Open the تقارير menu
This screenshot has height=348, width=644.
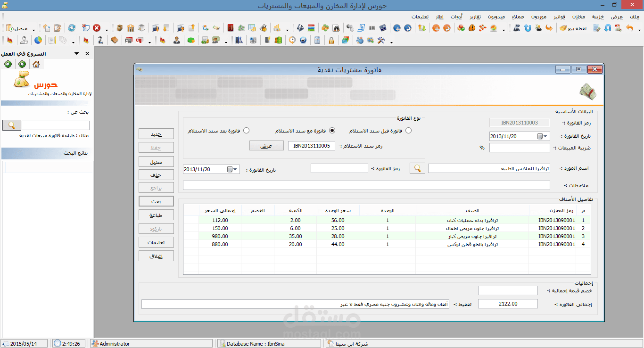point(474,17)
